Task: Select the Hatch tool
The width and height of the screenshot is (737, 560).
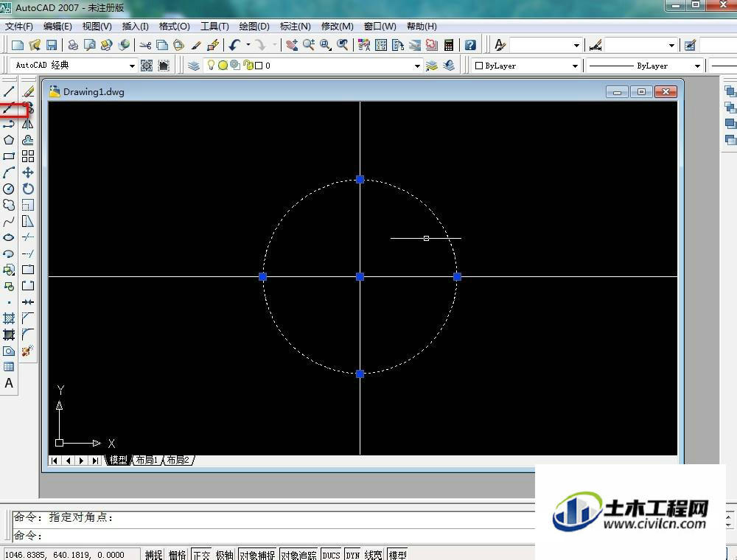Action: (x=8, y=318)
